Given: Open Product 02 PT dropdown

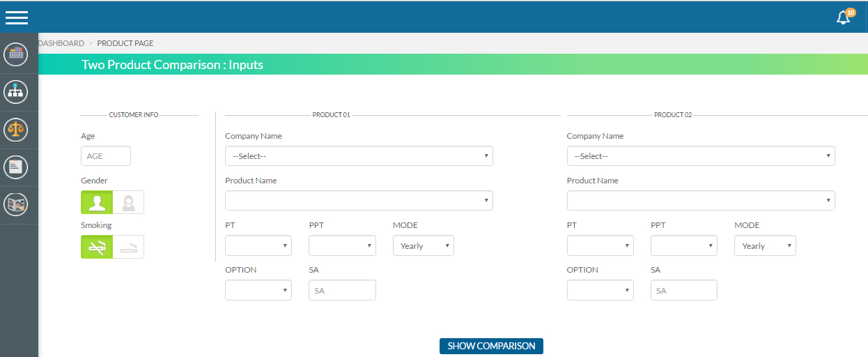Looking at the screenshot, I should (x=600, y=245).
